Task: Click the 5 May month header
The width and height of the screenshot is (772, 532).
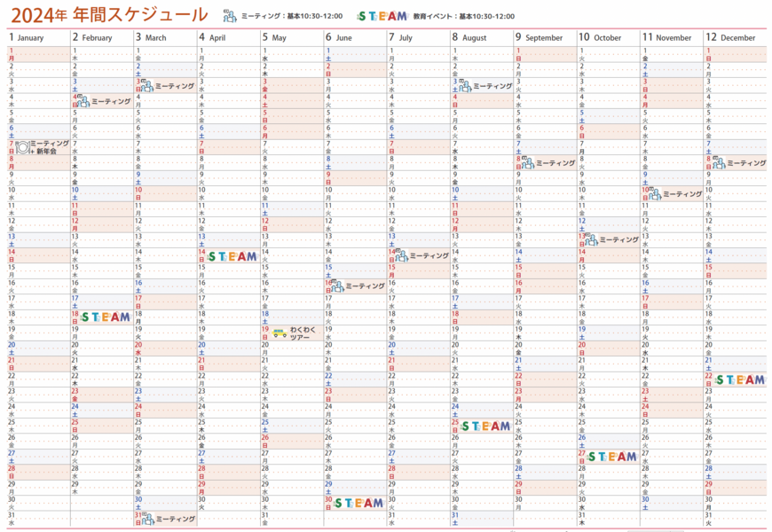Action: [x=274, y=37]
